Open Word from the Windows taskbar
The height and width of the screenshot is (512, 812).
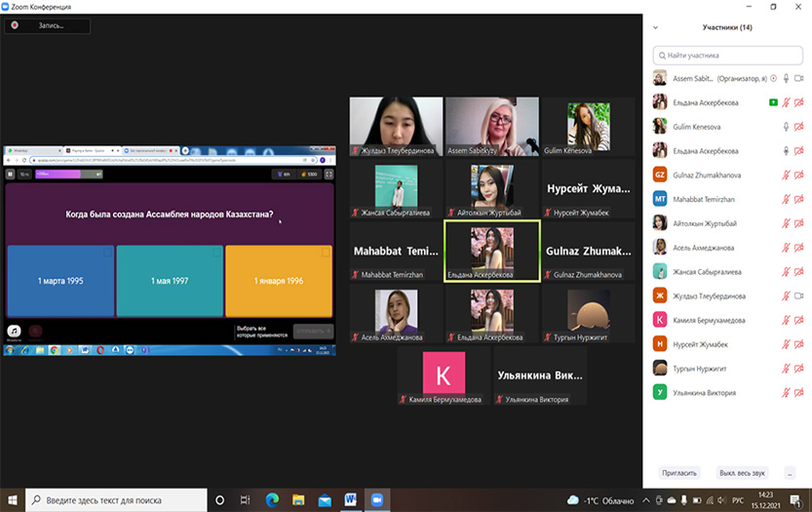click(350, 500)
